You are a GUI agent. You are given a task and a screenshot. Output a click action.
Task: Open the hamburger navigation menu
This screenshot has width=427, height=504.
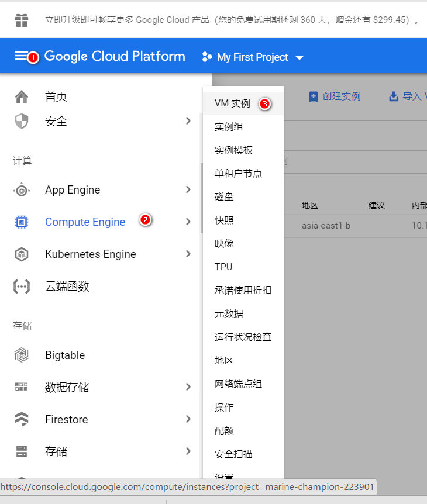(x=21, y=56)
